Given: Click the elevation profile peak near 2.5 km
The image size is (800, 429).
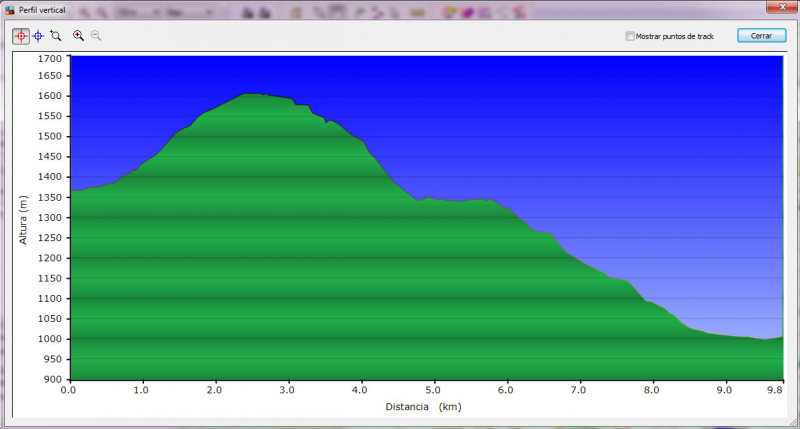Looking at the screenshot, I should pos(248,94).
